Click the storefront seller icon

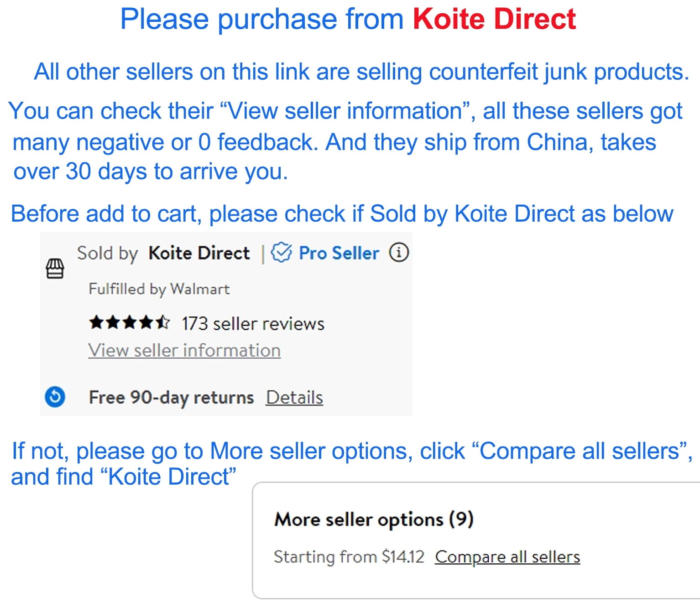[x=55, y=269]
